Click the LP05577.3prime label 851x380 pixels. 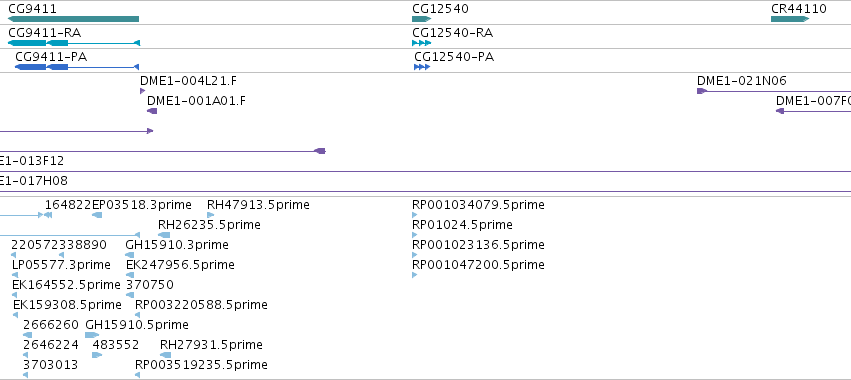[61, 264]
